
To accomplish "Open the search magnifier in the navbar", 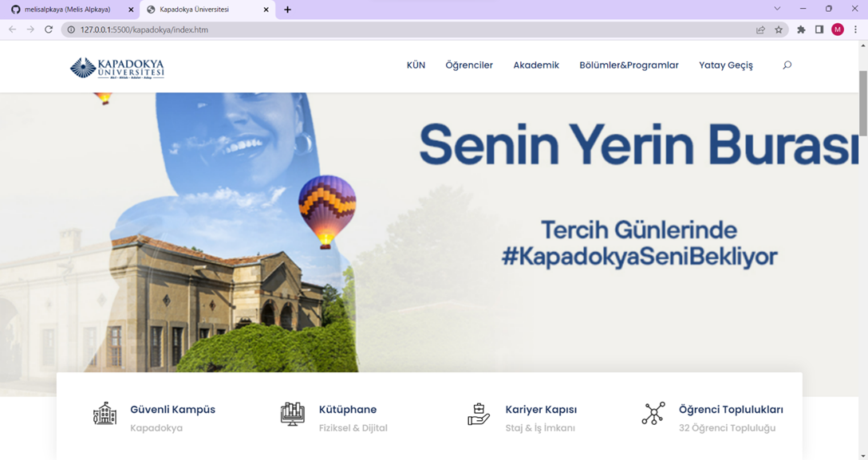I will (x=787, y=65).
